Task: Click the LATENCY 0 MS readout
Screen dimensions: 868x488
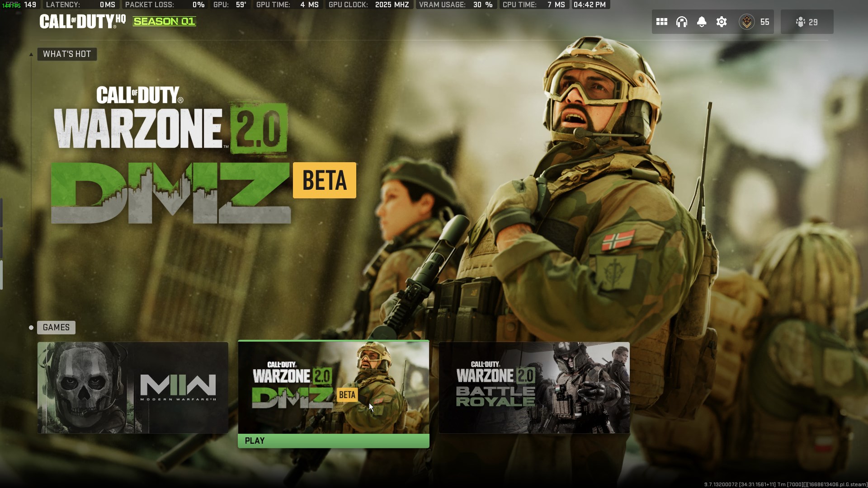Action: coord(81,5)
